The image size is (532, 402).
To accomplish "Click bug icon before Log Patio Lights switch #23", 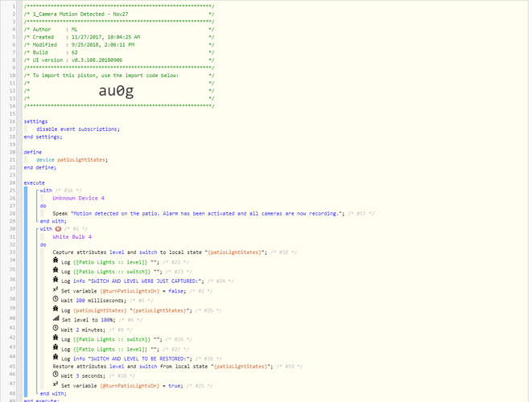I will [56, 269].
